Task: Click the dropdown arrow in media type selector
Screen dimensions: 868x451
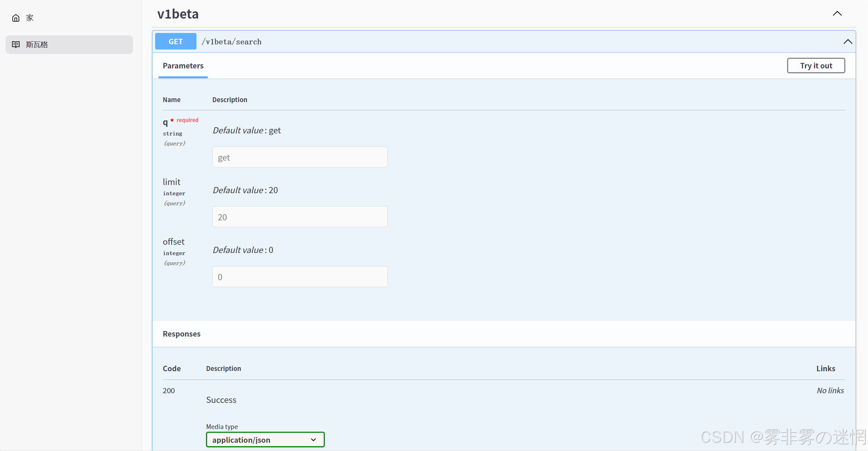Action: 313,440
